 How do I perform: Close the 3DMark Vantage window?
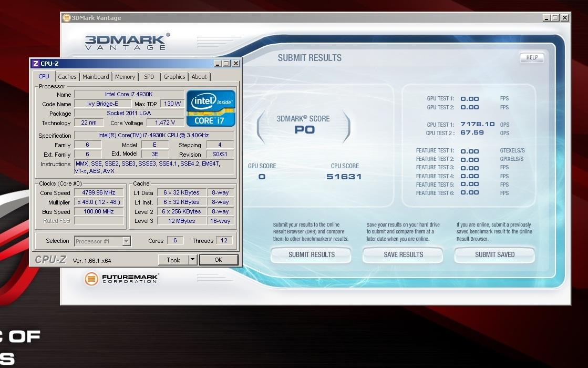click(x=565, y=18)
